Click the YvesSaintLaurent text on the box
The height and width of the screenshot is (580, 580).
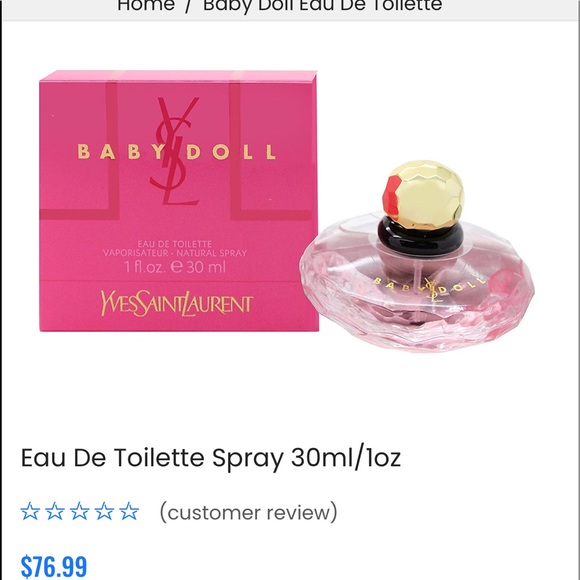tap(177, 305)
